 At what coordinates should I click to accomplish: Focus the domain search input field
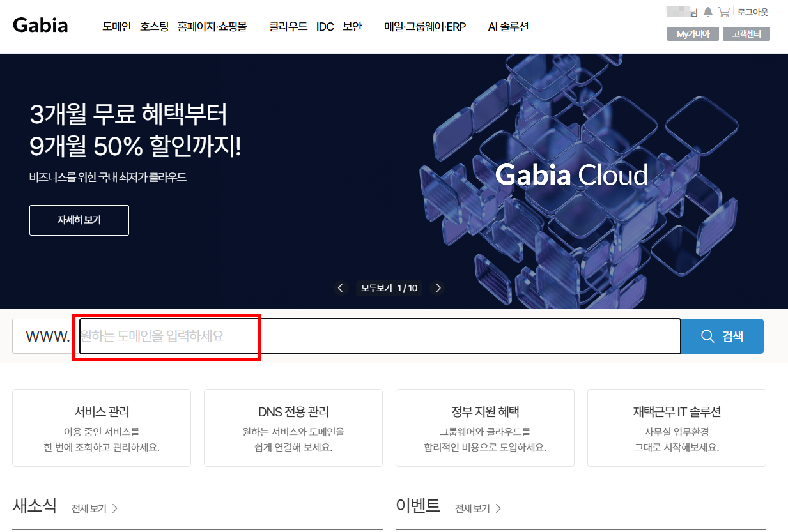coord(380,336)
